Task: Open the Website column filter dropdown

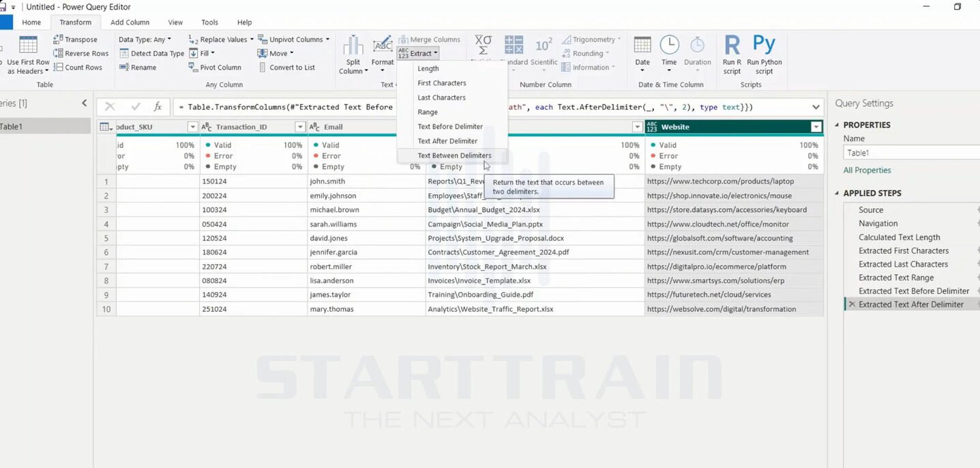Action: pos(816,127)
